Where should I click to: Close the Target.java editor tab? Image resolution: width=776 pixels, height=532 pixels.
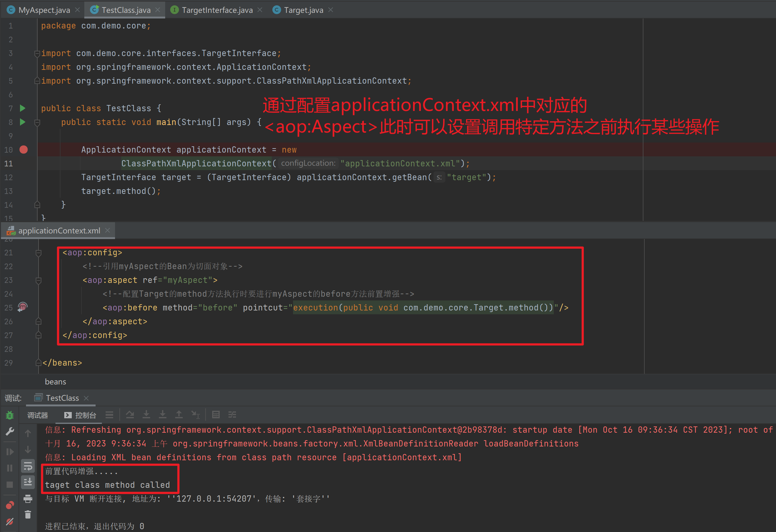[331, 10]
